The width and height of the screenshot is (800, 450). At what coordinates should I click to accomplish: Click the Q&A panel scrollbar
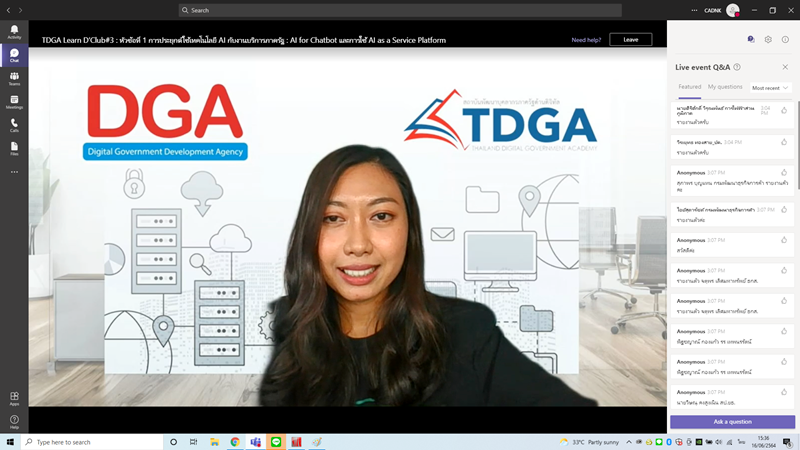797,145
